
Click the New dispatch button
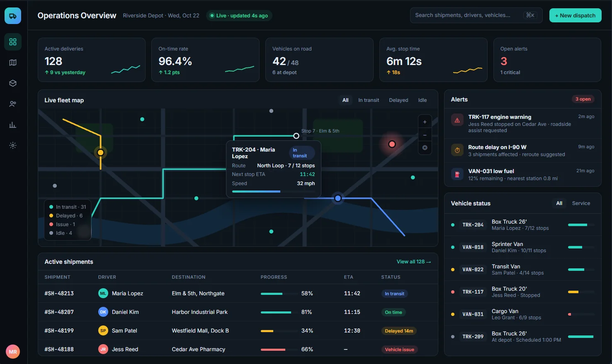point(575,15)
